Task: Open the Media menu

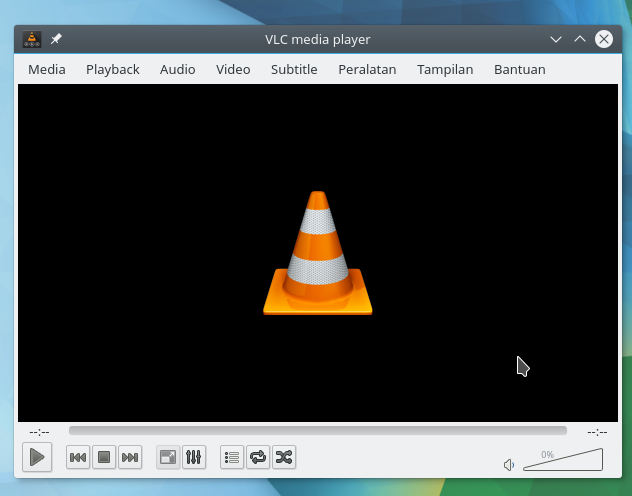Action: click(x=47, y=69)
